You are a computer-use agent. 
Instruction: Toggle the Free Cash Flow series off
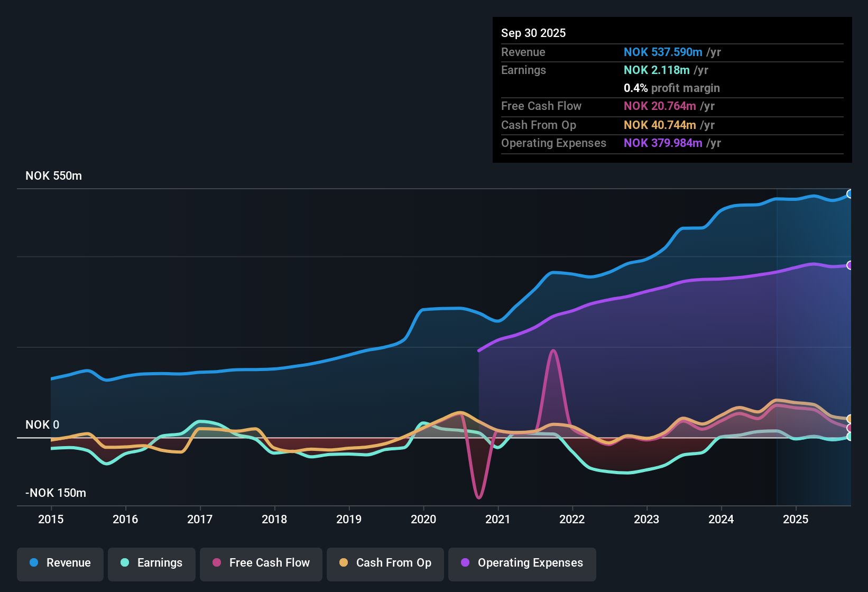coord(261,563)
